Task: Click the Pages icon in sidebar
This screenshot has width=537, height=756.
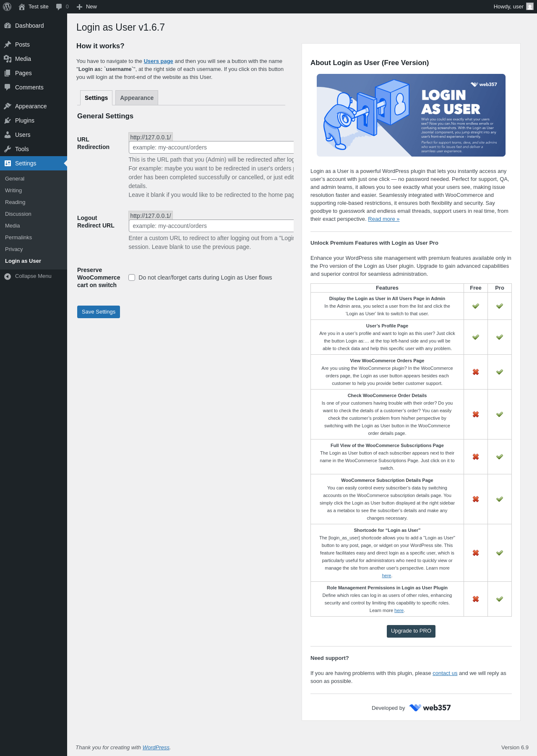Action: [8, 73]
